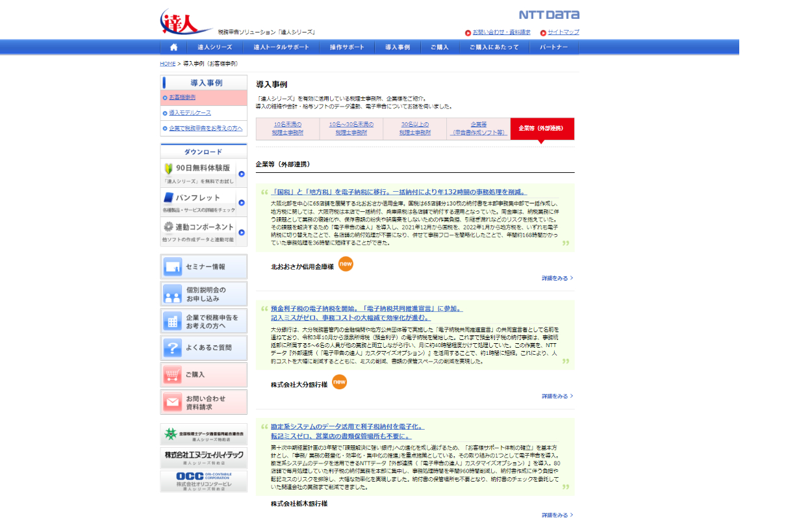Click new badge beside 北おおさか信用金庫様

coord(346,264)
